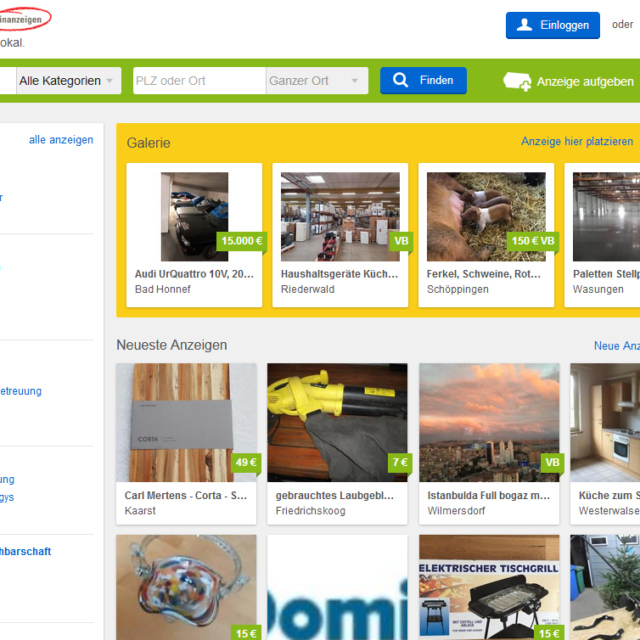The image size is (640, 640).
Task: Click the 'hbarschaft' sidebar category link
Action: pyautogui.click(x=25, y=551)
